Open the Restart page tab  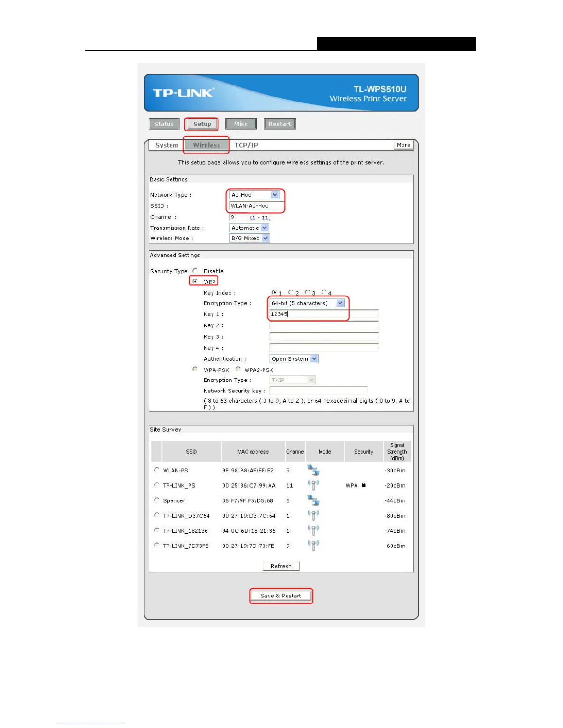coord(280,124)
